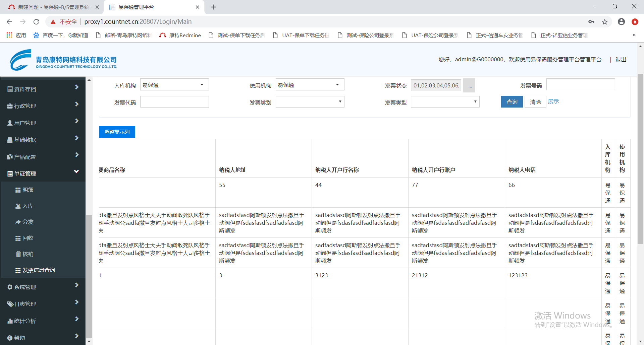Open the 入库机构 dropdown
644x345 pixels.
(x=174, y=85)
